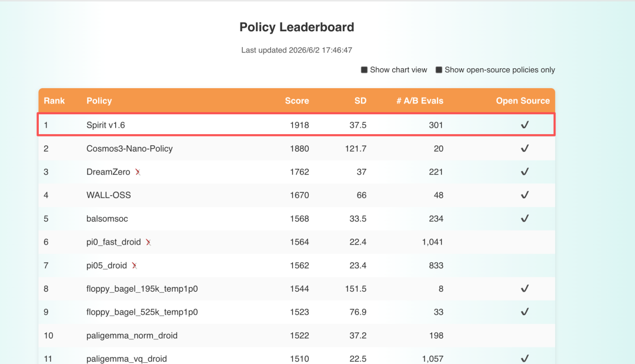
Task: Toggle the Show chart view checkbox
Action: 364,70
